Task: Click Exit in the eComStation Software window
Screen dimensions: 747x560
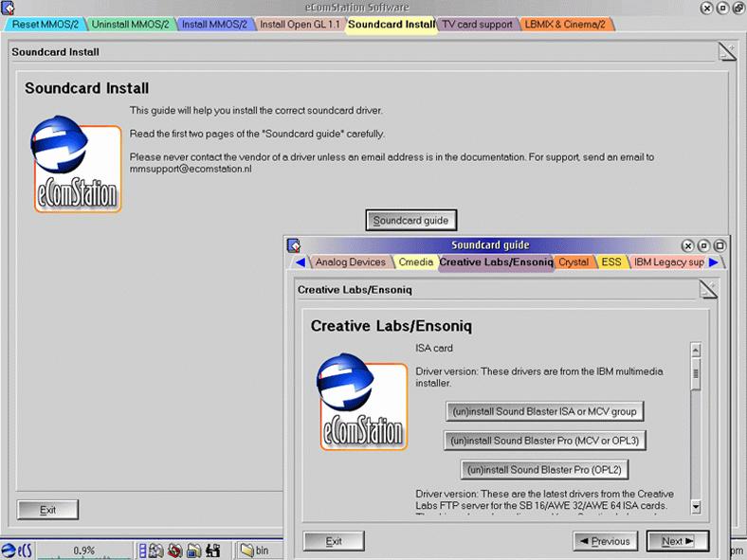Action: [x=47, y=510]
